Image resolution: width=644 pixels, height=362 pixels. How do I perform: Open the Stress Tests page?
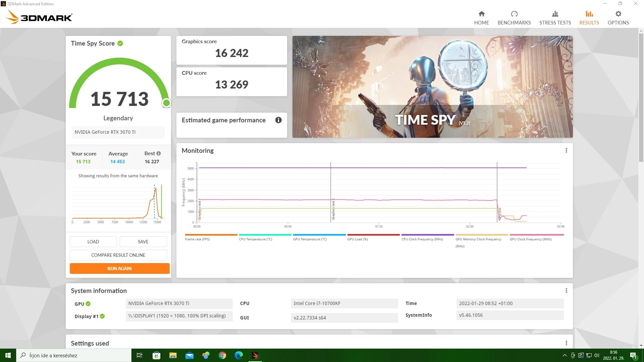coord(555,17)
